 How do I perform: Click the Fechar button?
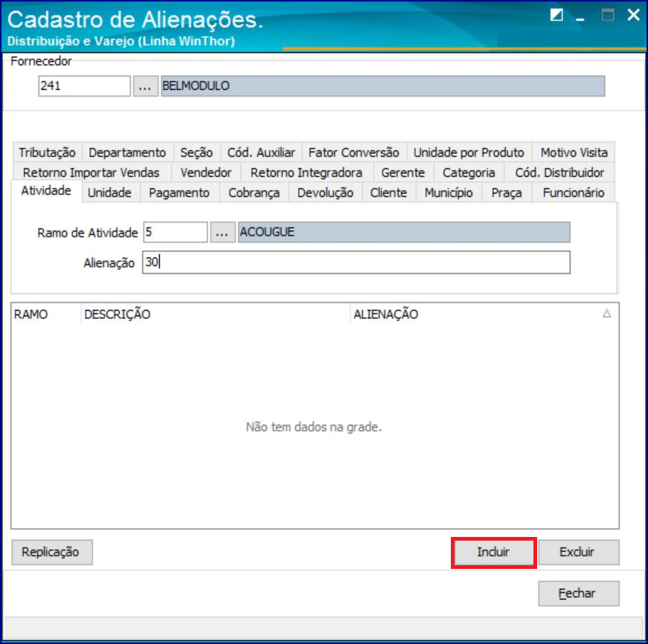pos(578,593)
